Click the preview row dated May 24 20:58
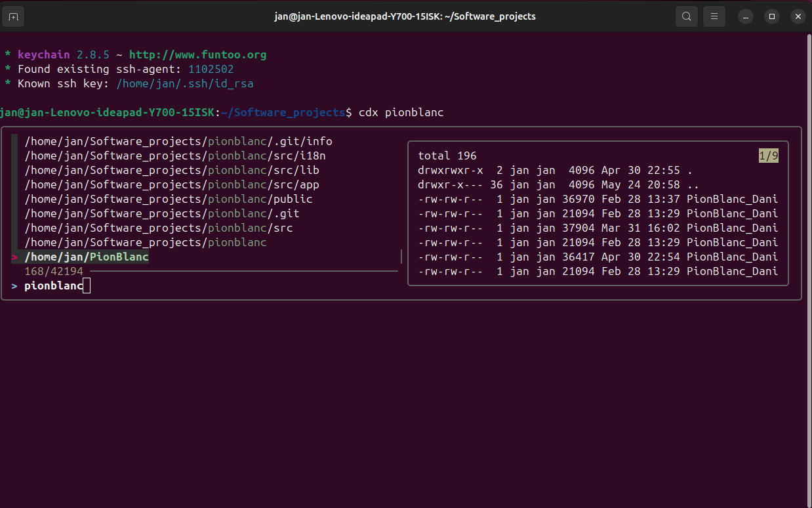The height and width of the screenshot is (508, 812). [x=559, y=184]
